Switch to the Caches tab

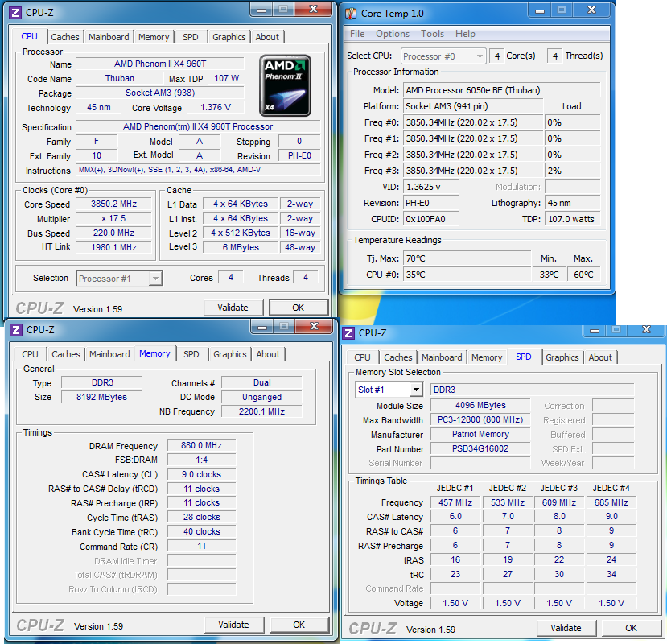pos(64,36)
